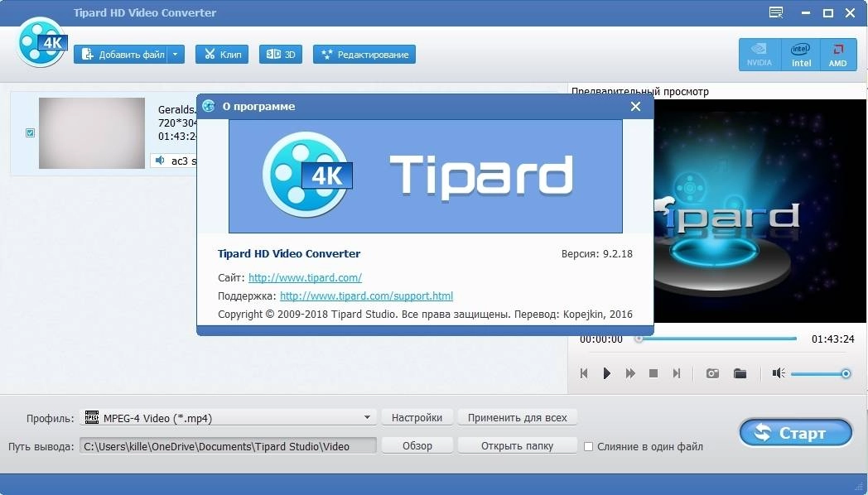The image size is (868, 495).
Task: Uncheck the Geralds video file checkbox
Action: tap(31, 132)
